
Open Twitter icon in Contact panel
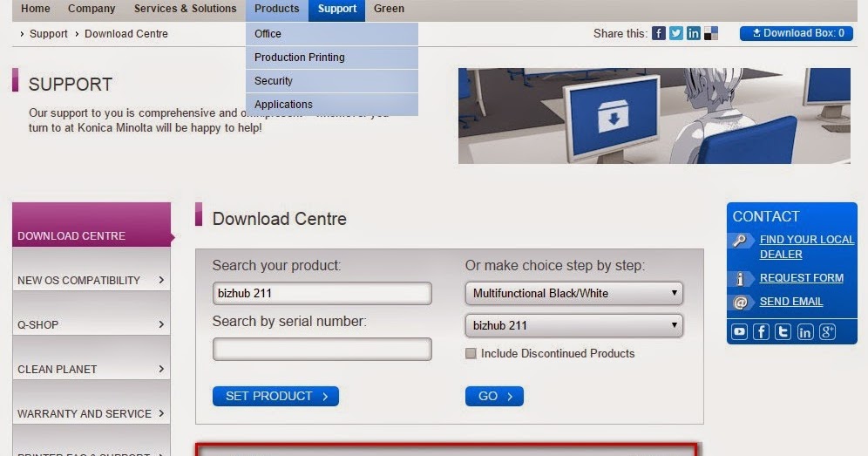coord(783,332)
